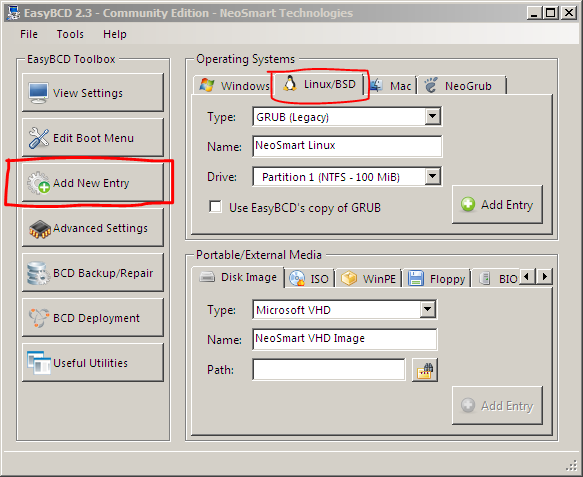The height and width of the screenshot is (477, 583).
Task: Browse for disk image path with folder icon
Action: tap(425, 370)
